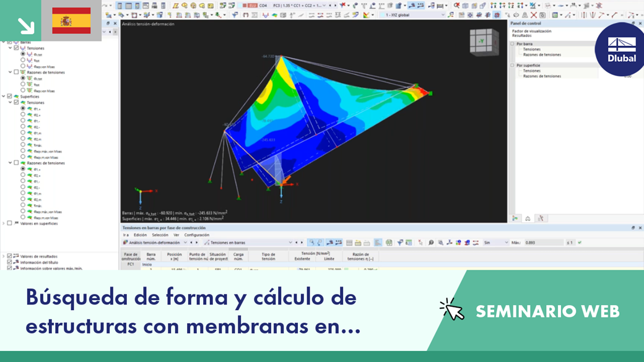The image size is (644, 362).
Task: Go to previous entry left of Tensiones en barras
Action: (x=297, y=243)
